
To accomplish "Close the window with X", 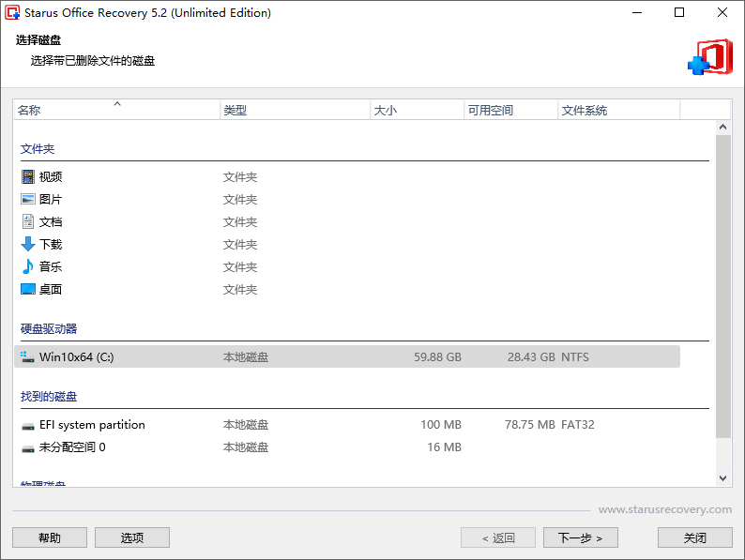I will click(722, 13).
